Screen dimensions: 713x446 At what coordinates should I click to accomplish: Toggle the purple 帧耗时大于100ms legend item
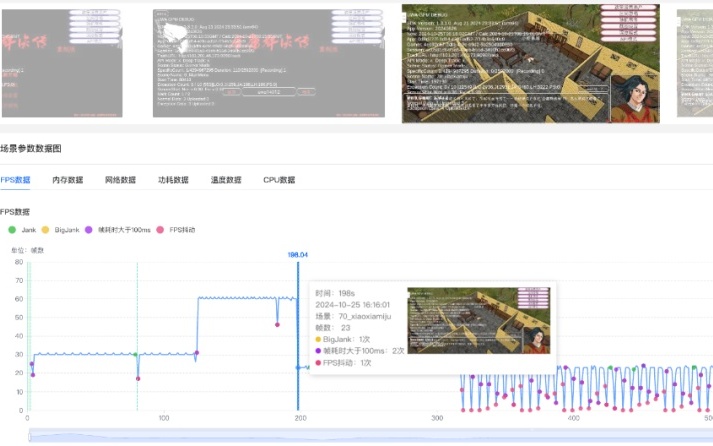[x=118, y=230]
